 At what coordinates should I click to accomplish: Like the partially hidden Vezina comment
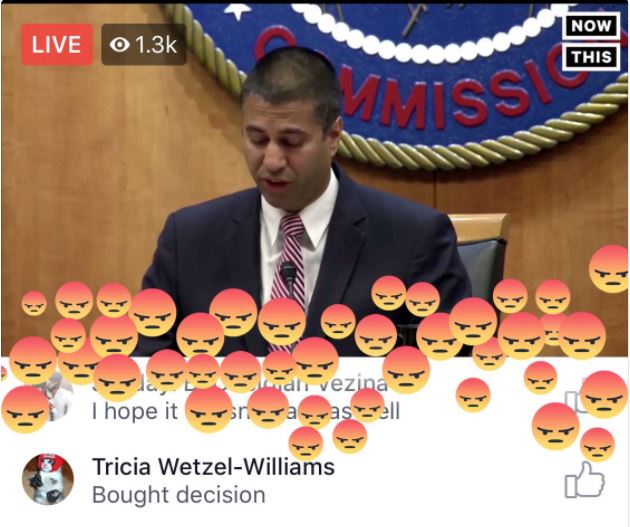tap(573, 400)
